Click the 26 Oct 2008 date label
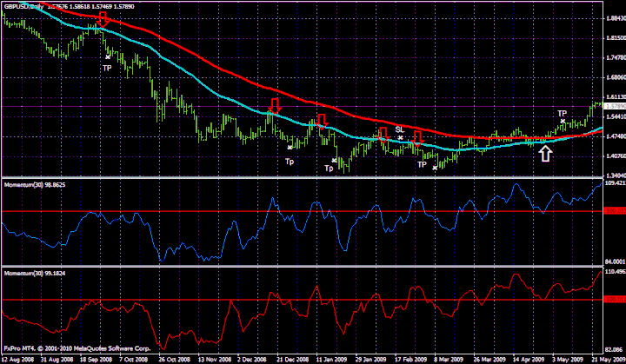Screen dimensions: 626x364 175,360
